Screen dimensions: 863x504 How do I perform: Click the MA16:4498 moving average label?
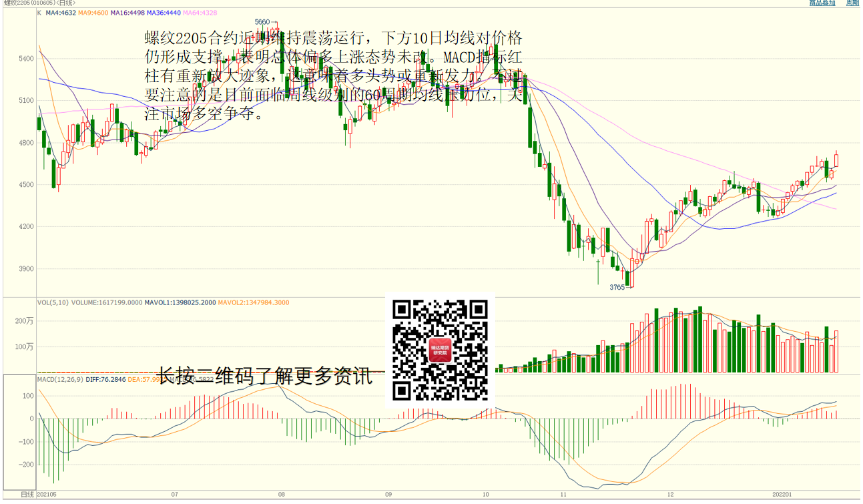127,13
